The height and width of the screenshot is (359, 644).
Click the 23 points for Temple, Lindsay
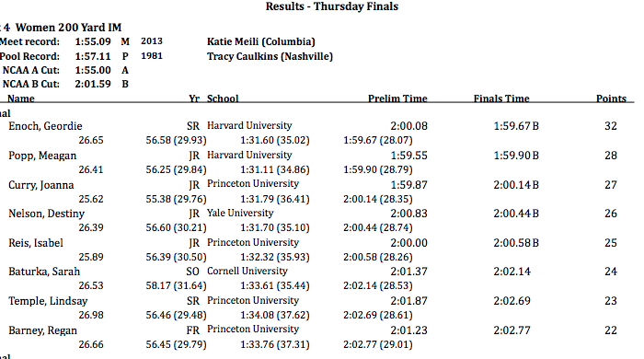611,301
